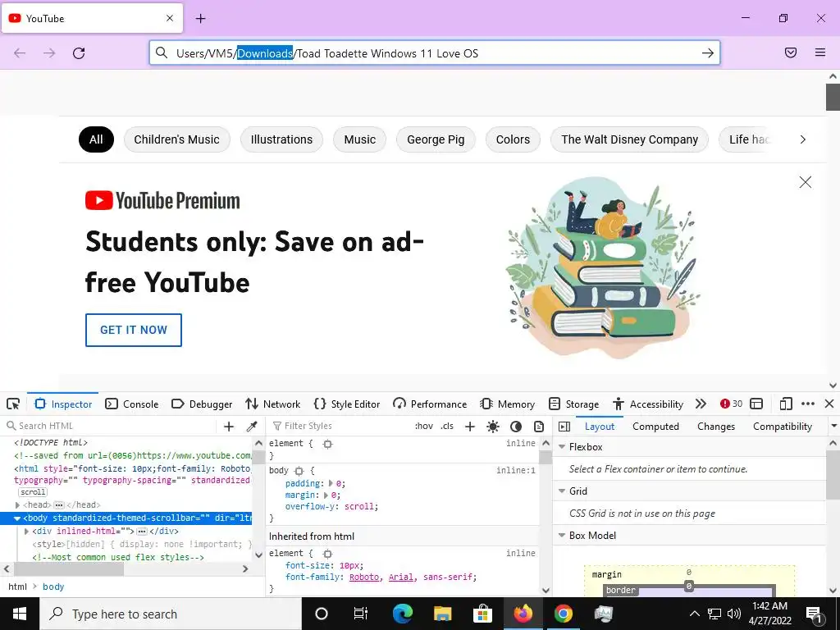
Task: Open Firefox application hamburger menu
Action: point(820,52)
